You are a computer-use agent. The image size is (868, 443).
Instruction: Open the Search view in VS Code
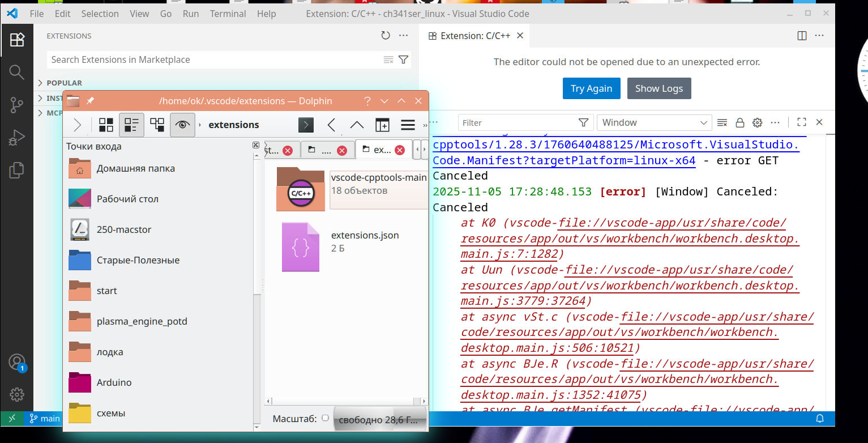pyautogui.click(x=16, y=72)
